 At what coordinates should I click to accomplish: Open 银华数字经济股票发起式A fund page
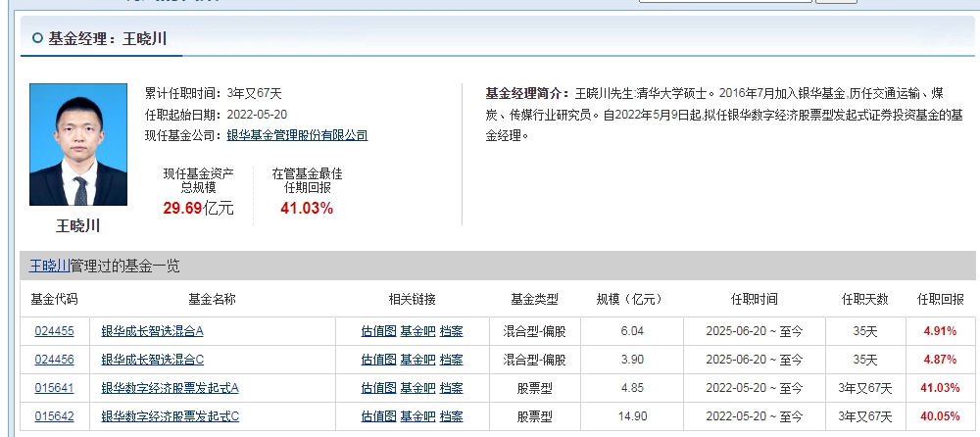coord(170,388)
